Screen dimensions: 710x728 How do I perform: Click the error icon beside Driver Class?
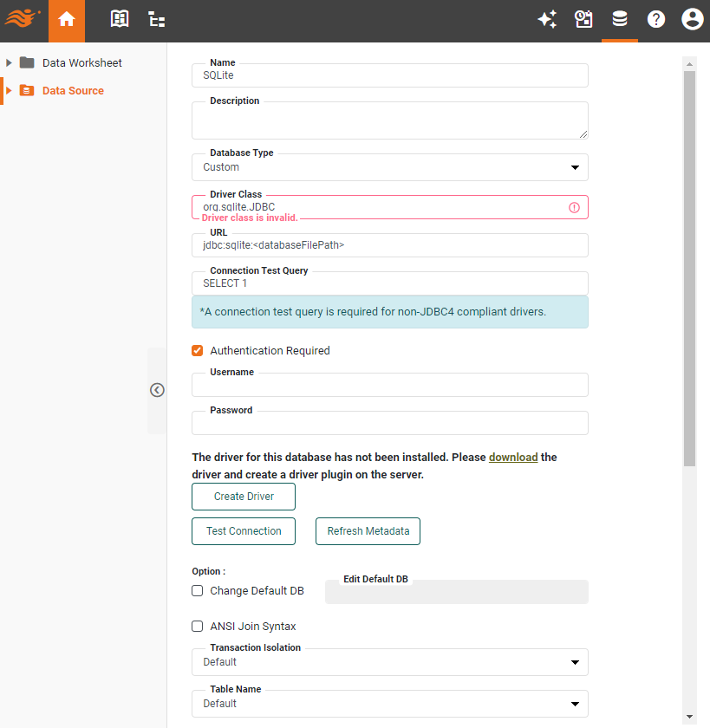coord(573,206)
